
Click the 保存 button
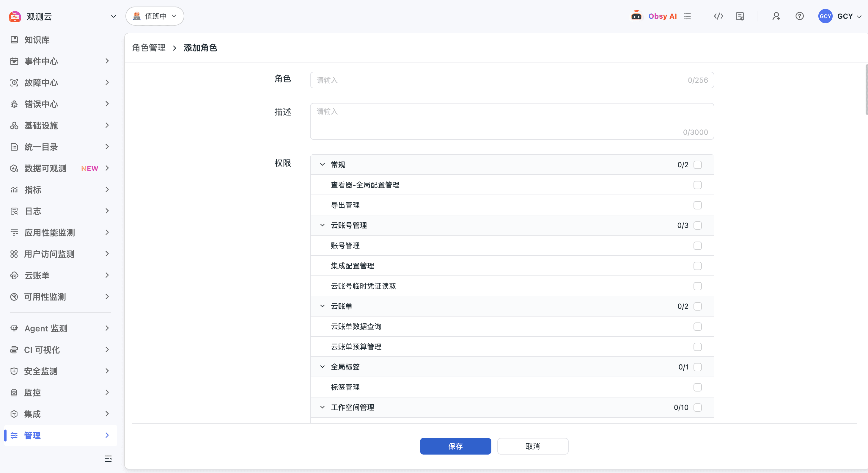point(455,446)
